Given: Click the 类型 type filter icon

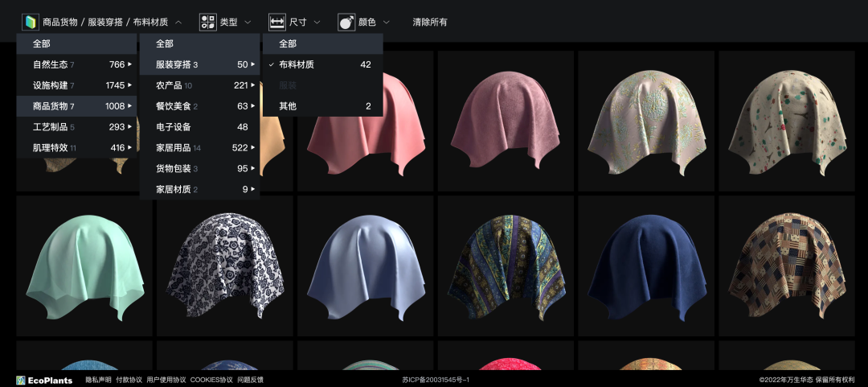Looking at the screenshot, I should (x=208, y=23).
